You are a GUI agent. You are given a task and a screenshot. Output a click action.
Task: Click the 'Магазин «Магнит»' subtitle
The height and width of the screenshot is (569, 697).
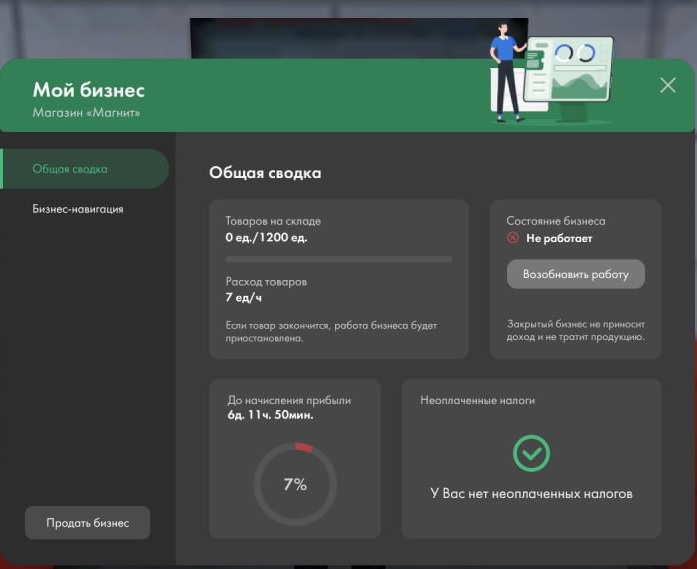point(86,113)
